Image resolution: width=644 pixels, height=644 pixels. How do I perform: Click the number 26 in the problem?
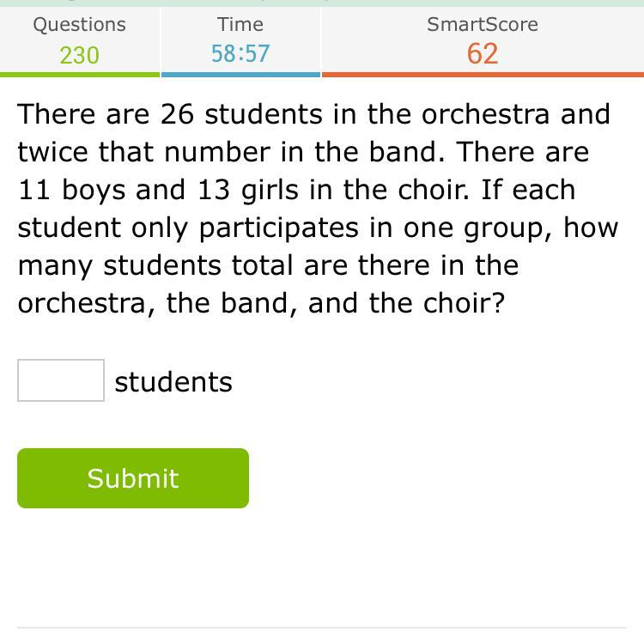(177, 113)
